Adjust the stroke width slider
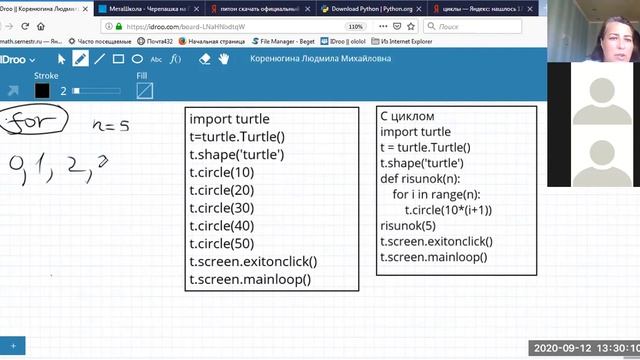Viewport: 640px width, 360px height. click(x=97, y=91)
